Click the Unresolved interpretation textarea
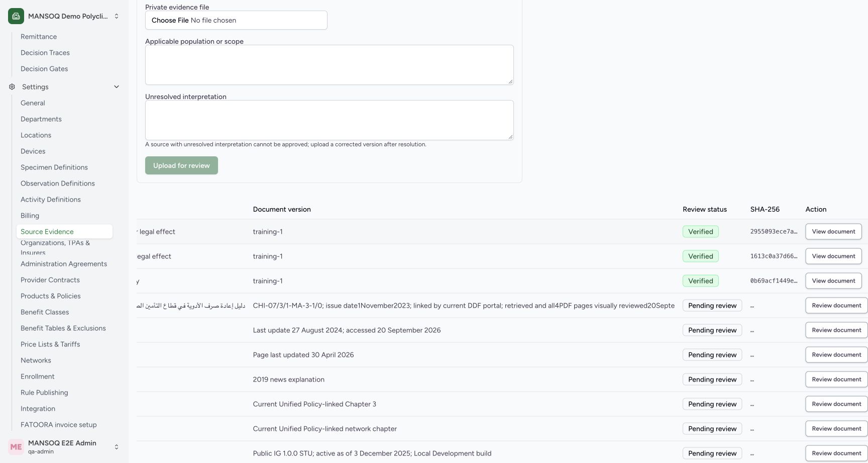 click(329, 120)
